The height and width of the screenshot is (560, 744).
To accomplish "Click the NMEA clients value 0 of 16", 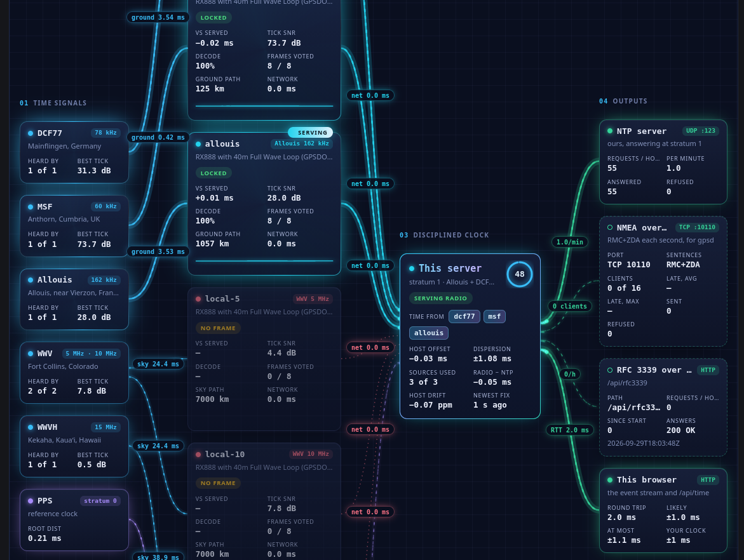I will [x=624, y=288].
